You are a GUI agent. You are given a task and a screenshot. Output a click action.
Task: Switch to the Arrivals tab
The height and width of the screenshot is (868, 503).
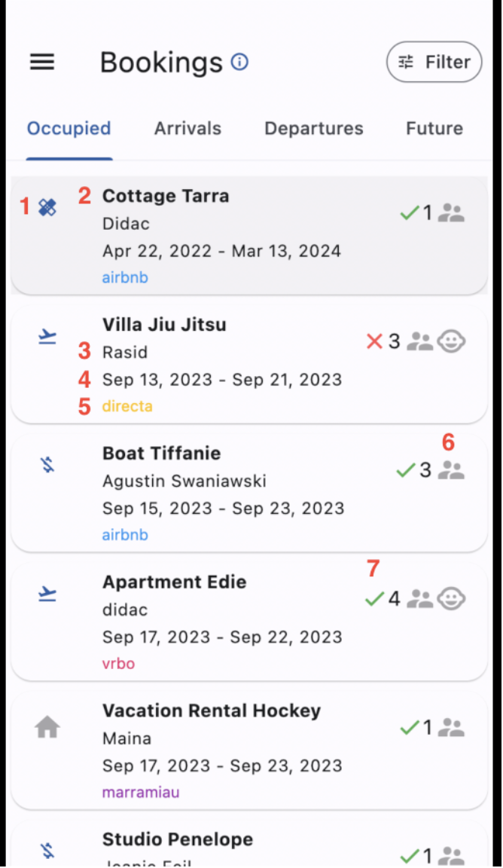pos(187,128)
